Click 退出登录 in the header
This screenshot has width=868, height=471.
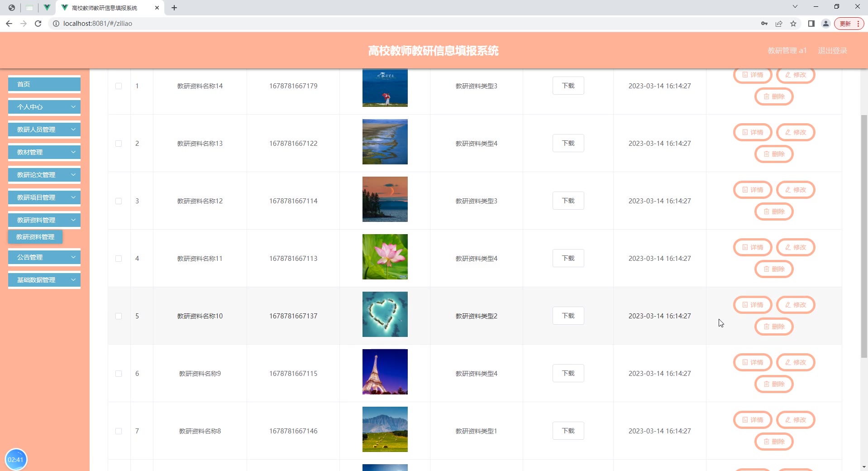click(832, 51)
